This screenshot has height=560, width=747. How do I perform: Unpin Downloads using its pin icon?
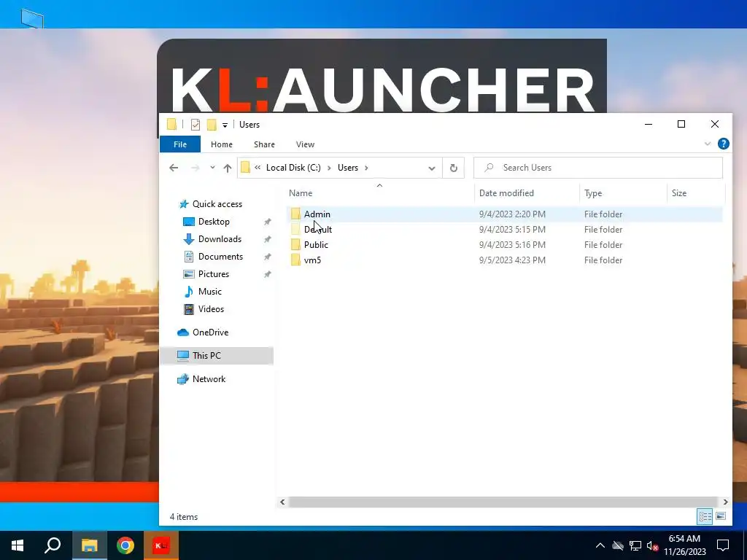pyautogui.click(x=267, y=239)
